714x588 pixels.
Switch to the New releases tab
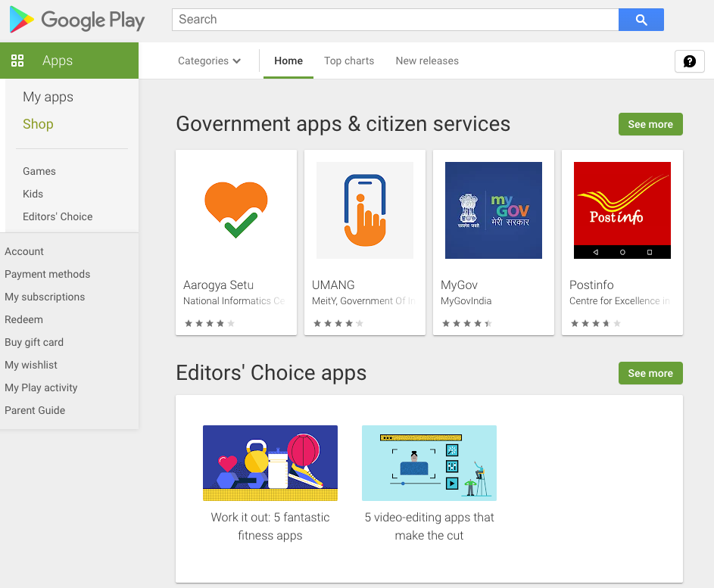[x=427, y=61]
